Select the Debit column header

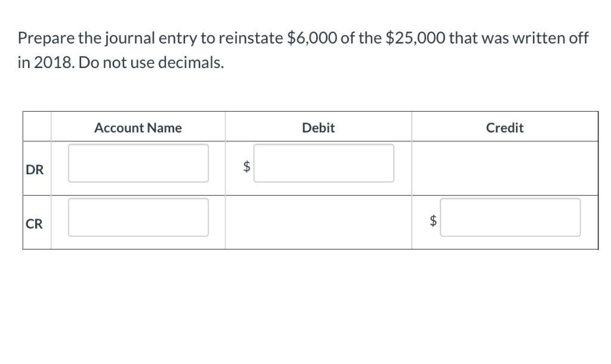click(x=318, y=127)
